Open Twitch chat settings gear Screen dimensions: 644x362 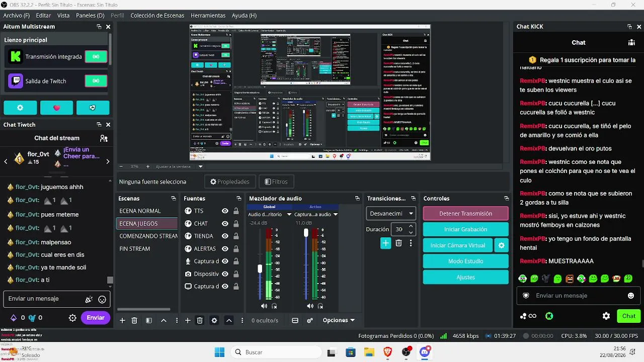(72, 318)
